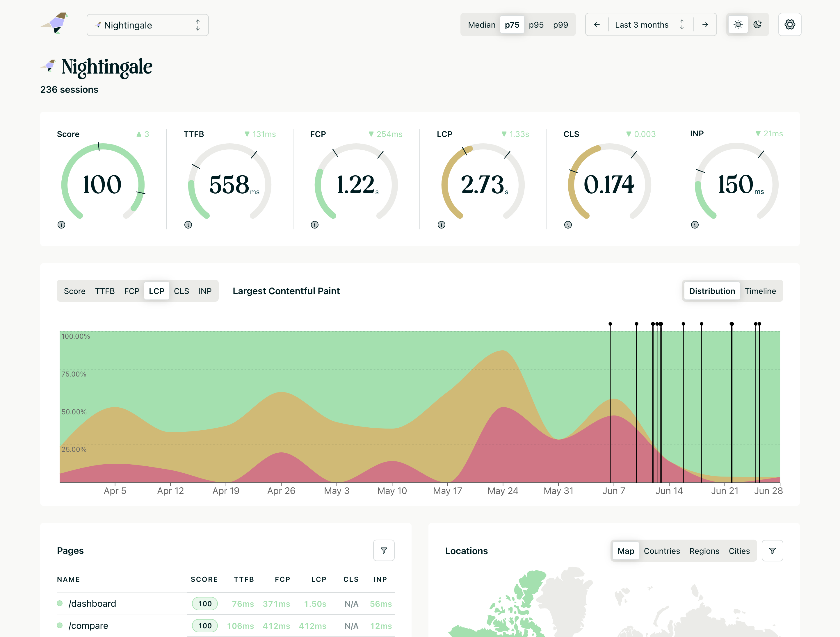The height and width of the screenshot is (637, 840).
Task: Sort pages by SCORE column
Action: coord(204,579)
